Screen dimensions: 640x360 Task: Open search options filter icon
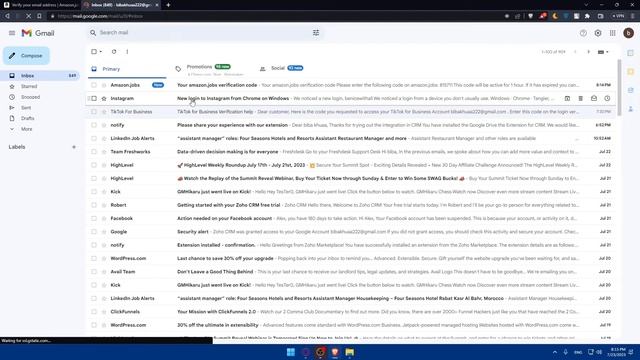pos(316,33)
